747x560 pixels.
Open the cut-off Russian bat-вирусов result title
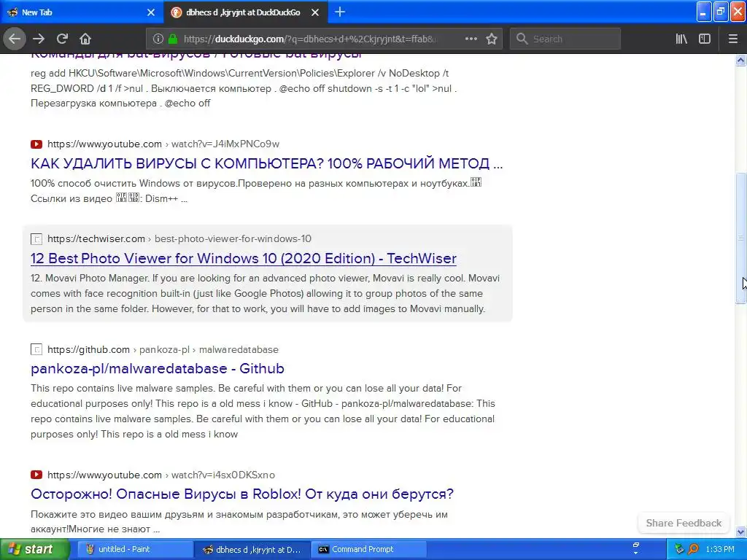coord(196,55)
